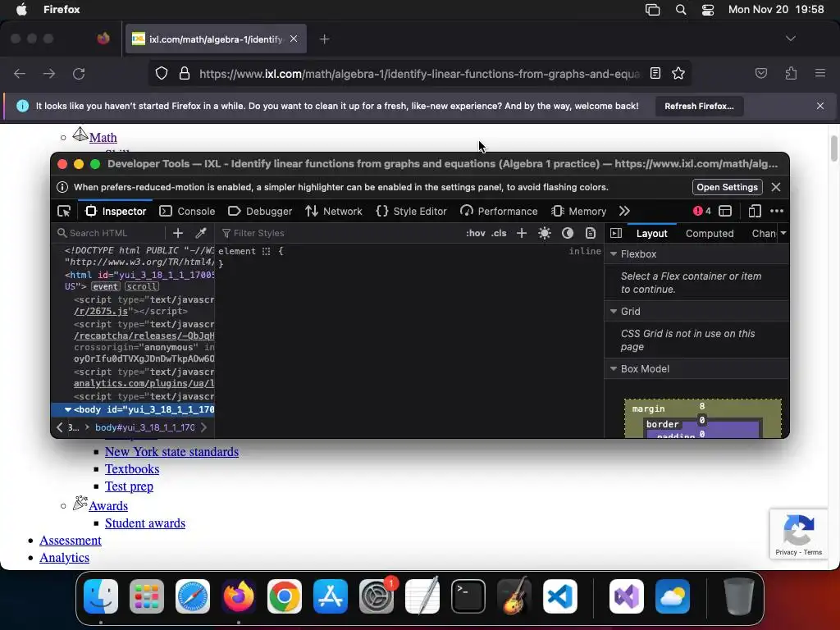Viewport: 840px width, 630px height.
Task: Open the Firefox hamburger application menu
Action: 820,73
